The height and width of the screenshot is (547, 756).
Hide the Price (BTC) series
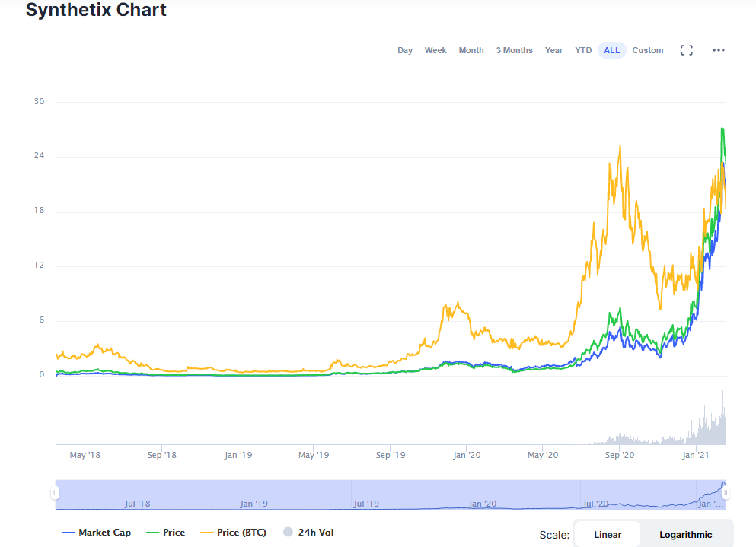[234, 533]
